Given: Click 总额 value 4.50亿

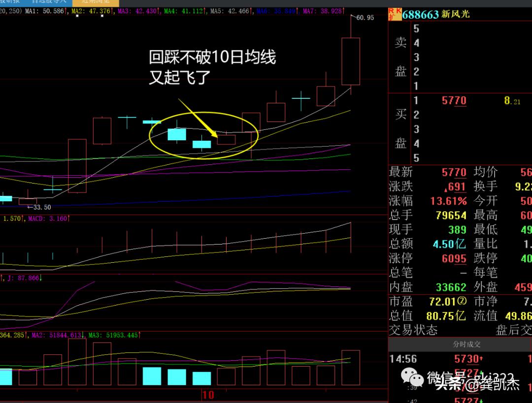Looking at the screenshot, I should 450,244.
